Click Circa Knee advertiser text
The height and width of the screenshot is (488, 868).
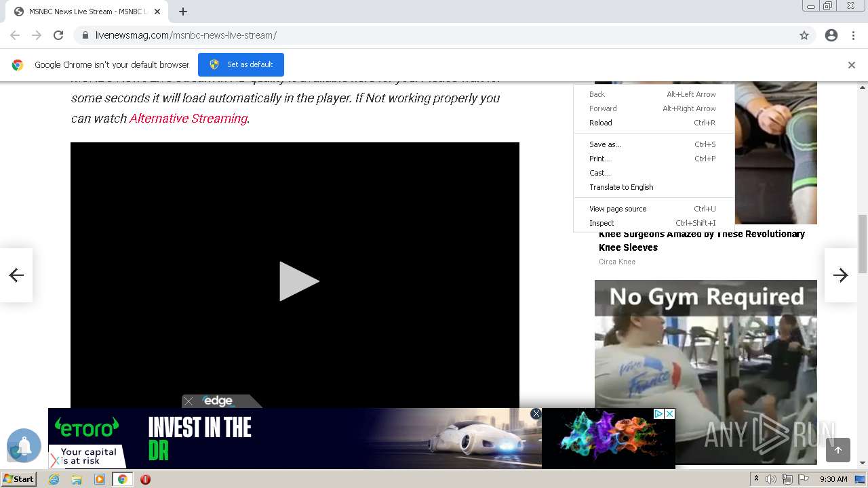pos(617,262)
